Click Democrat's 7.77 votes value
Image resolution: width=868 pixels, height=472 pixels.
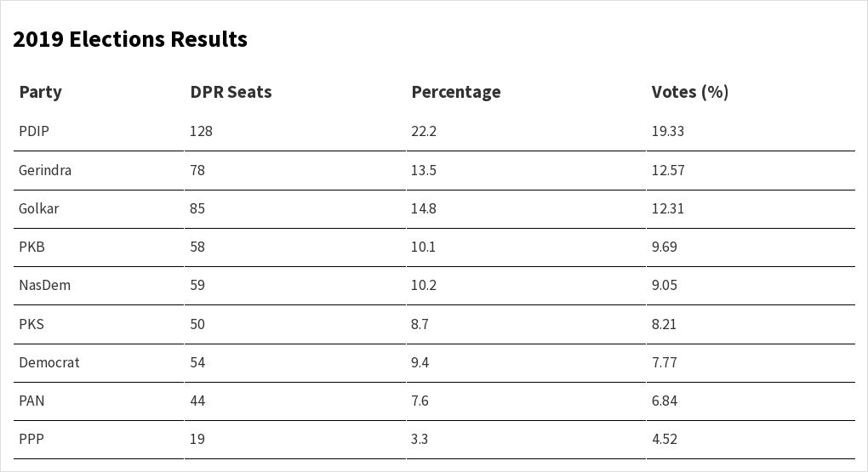click(x=664, y=362)
